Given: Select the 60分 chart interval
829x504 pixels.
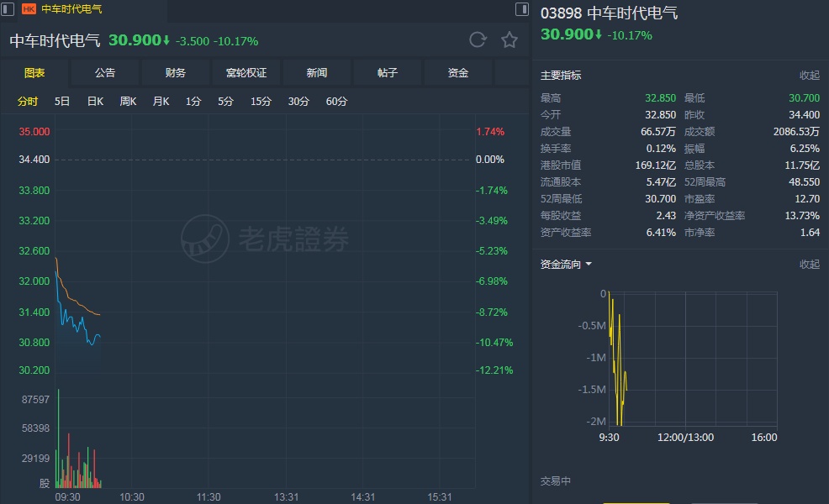Looking at the screenshot, I should [x=336, y=102].
